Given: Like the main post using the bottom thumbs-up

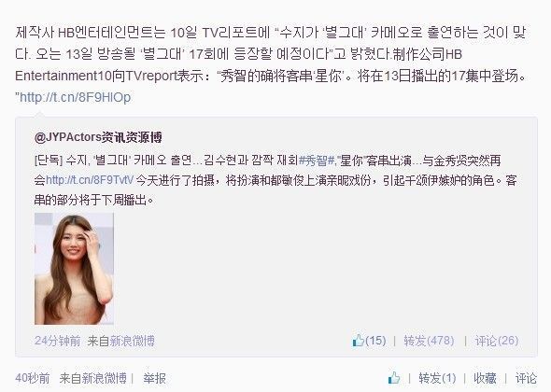Looking at the screenshot, I should tap(394, 378).
